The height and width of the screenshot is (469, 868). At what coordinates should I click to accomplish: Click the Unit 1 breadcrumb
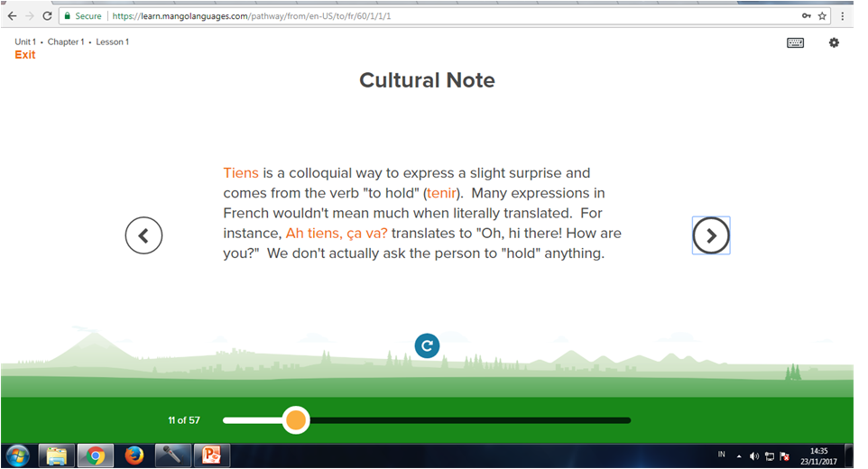25,42
